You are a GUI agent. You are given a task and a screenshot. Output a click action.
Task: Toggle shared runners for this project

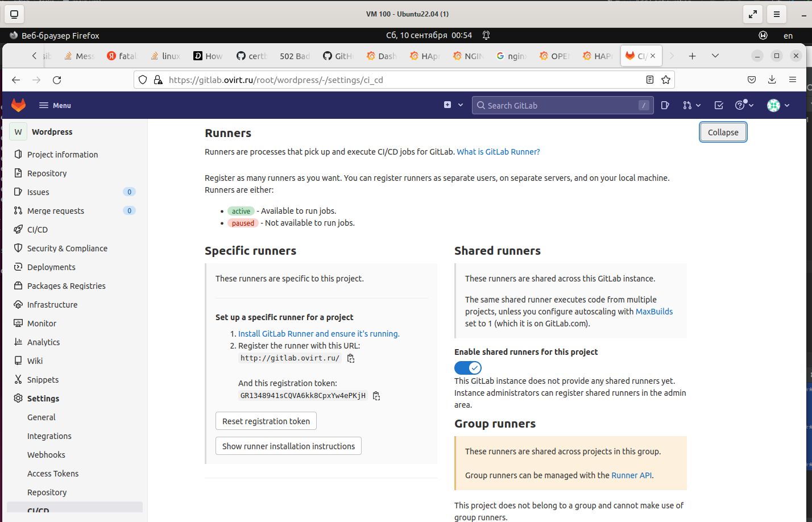coord(468,368)
